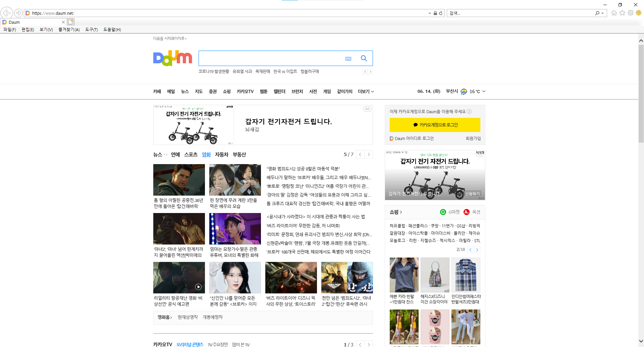The width and height of the screenshot is (644, 347).
Task: Switch to the 스포츠 news tab
Action: 191,154
